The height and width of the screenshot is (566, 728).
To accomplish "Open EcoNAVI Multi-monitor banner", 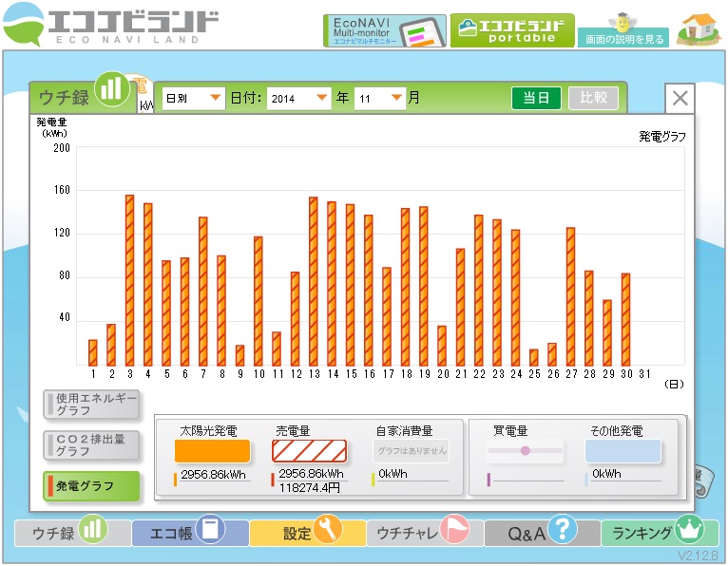I will (385, 30).
